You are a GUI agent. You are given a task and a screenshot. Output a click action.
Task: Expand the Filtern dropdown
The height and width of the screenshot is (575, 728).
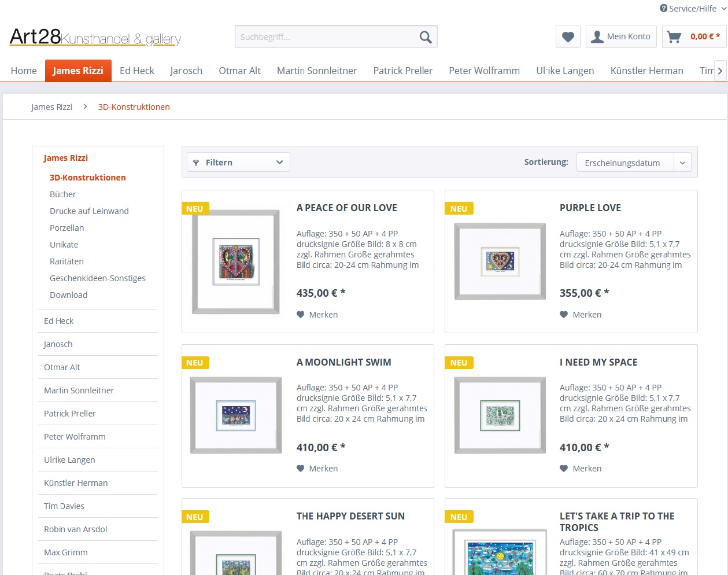(x=238, y=162)
